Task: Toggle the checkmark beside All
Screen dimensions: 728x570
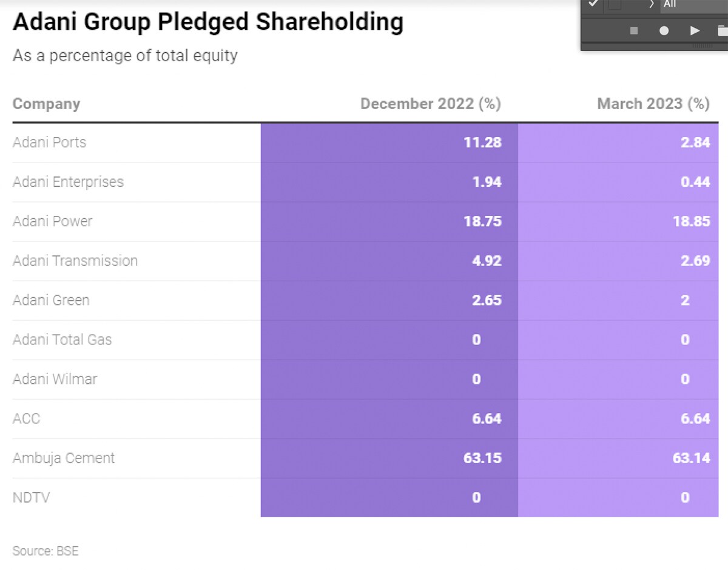Action: (593, 4)
